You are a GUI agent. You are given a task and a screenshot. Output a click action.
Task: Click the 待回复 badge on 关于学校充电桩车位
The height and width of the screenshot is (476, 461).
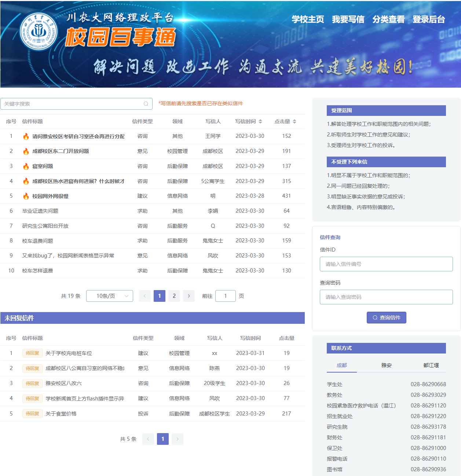pos(32,353)
